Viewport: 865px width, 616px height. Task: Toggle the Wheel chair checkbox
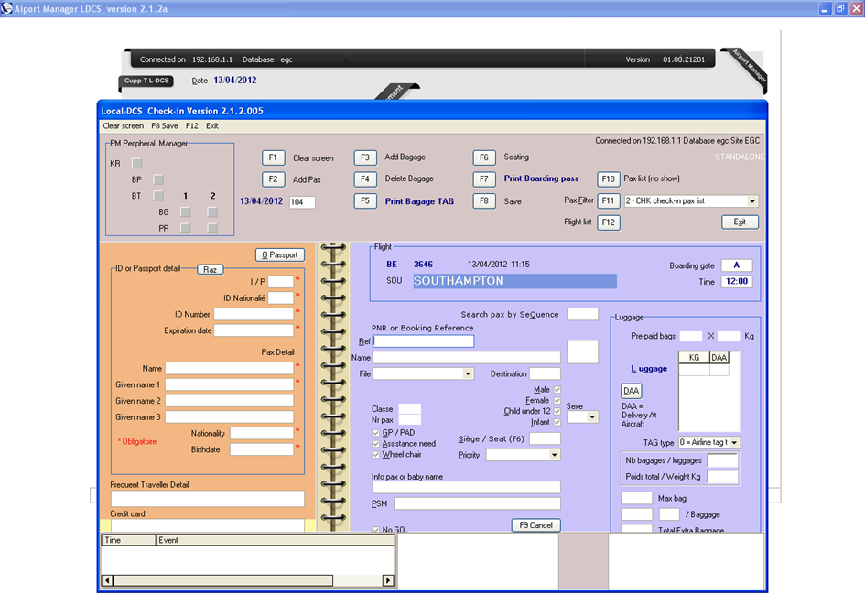pos(376,454)
